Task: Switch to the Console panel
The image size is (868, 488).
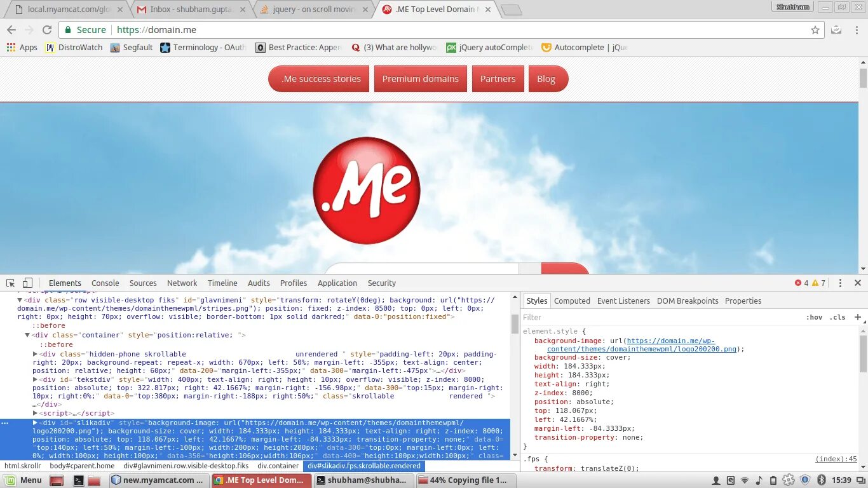Action: click(x=105, y=283)
